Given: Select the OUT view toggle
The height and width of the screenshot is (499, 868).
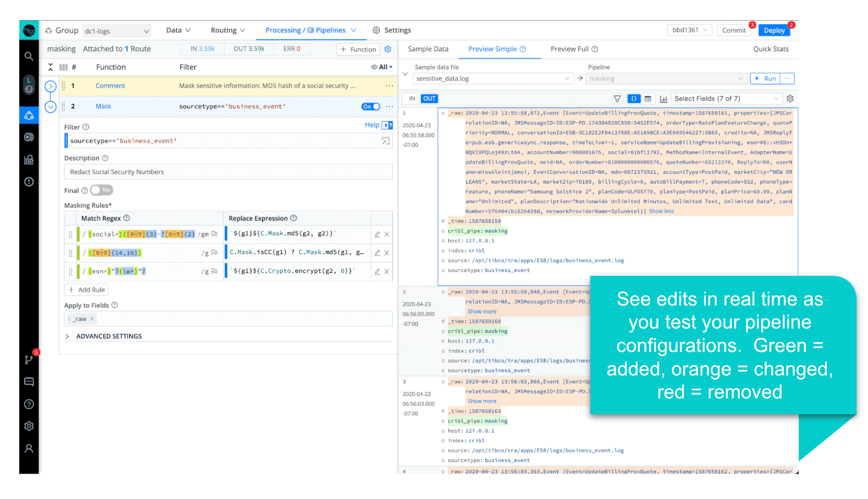Looking at the screenshot, I should pyautogui.click(x=429, y=99).
